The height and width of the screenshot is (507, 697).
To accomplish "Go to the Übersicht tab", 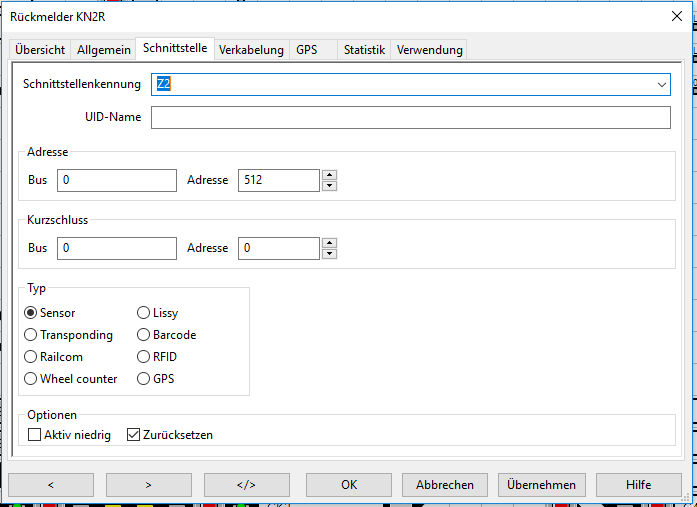I will (x=40, y=49).
